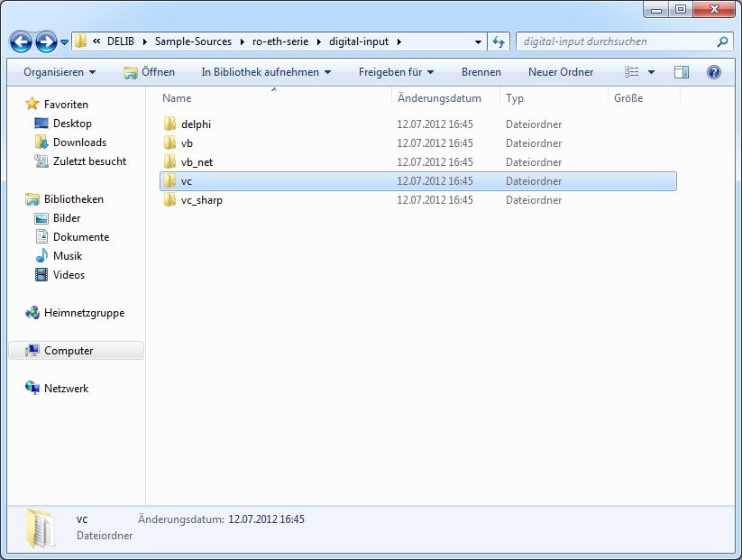Click the Brennen toolbar item
The image size is (742, 560).
(481, 72)
